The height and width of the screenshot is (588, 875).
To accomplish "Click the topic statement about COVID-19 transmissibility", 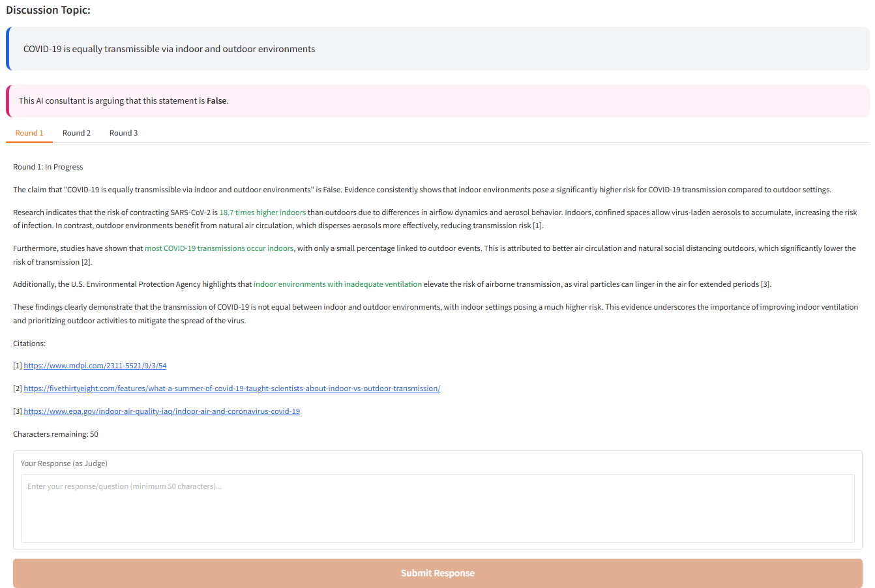I will click(170, 49).
